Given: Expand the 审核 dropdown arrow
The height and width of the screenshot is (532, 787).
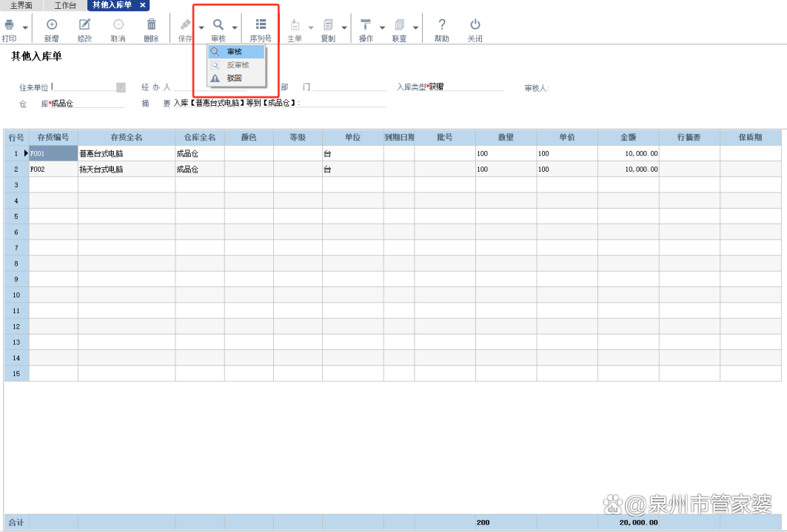Looking at the screenshot, I should click(x=235, y=28).
